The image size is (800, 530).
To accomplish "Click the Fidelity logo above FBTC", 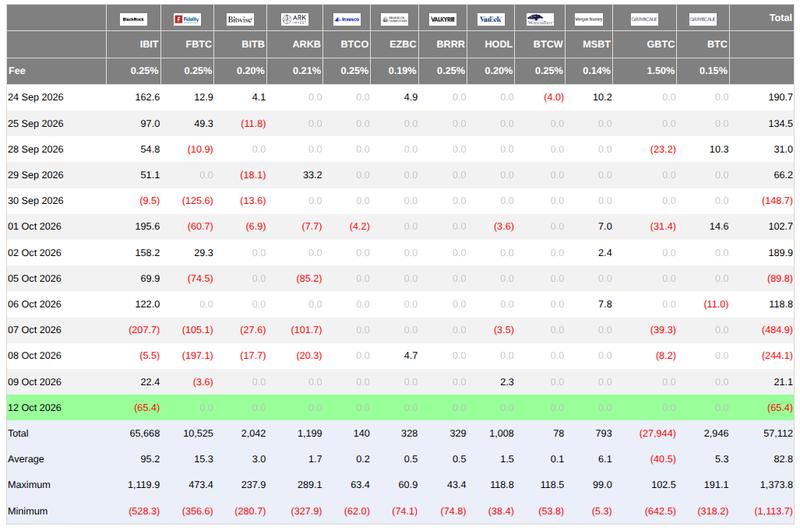I will coord(187,19).
